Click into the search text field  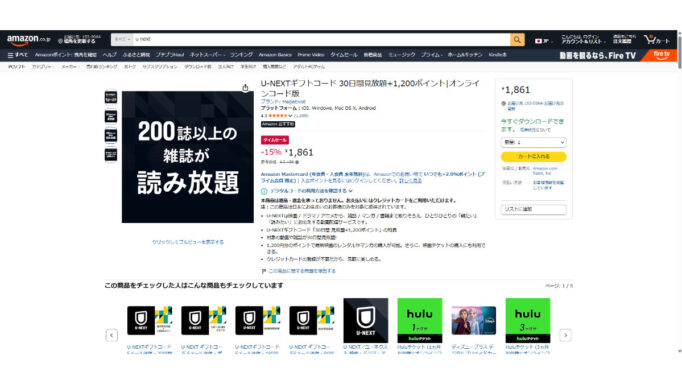[x=321, y=40]
